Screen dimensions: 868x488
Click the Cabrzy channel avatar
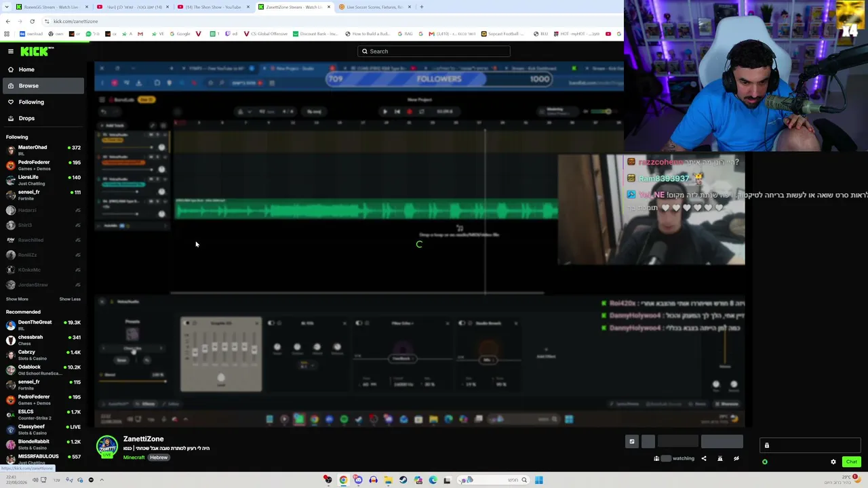(x=10, y=355)
